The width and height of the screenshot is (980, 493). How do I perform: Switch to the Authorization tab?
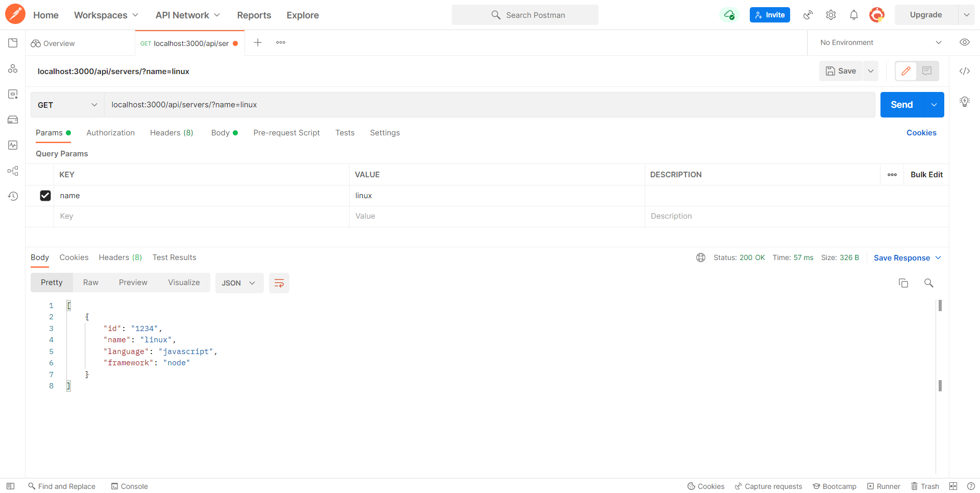point(110,133)
